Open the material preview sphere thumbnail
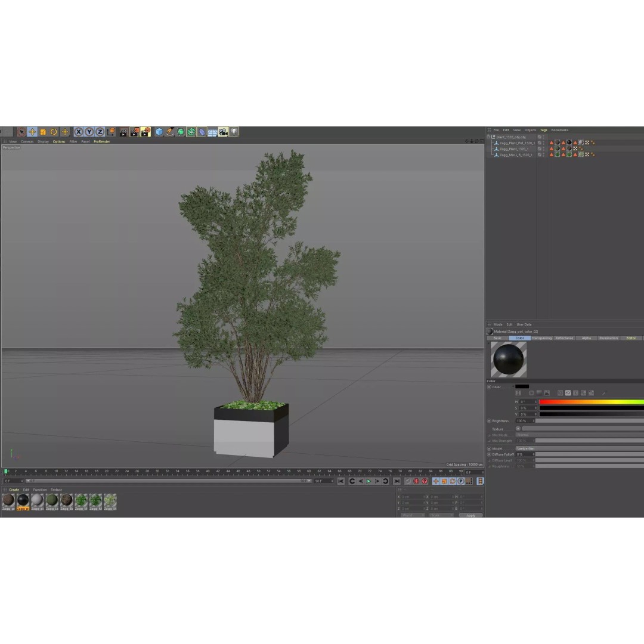644x644 pixels. [x=509, y=360]
